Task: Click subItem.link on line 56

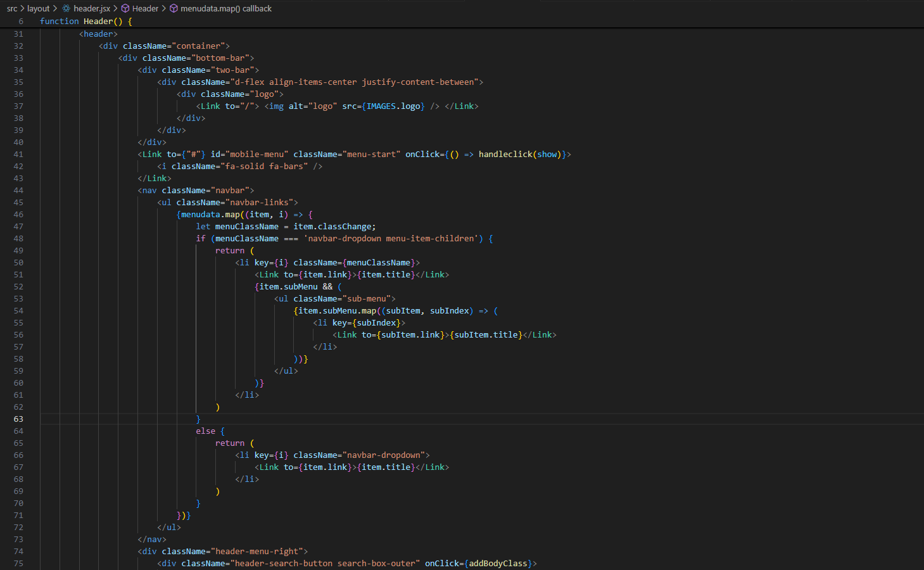Action: click(x=410, y=334)
